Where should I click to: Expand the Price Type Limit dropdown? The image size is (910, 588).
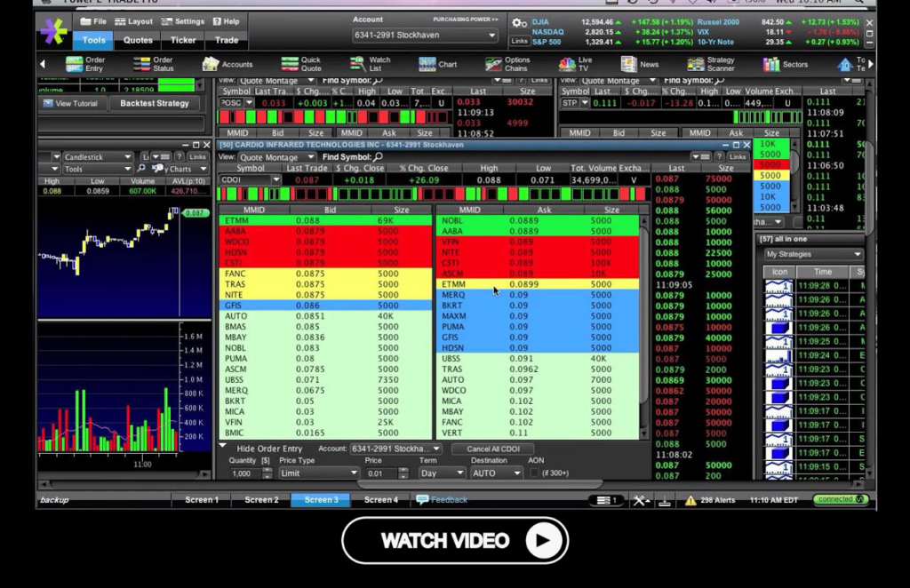pyautogui.click(x=317, y=473)
